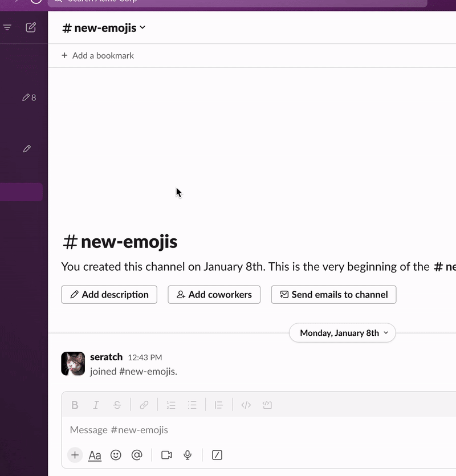Click the large #new-emojis heading text
The height and width of the screenshot is (476, 456).
coord(120,242)
